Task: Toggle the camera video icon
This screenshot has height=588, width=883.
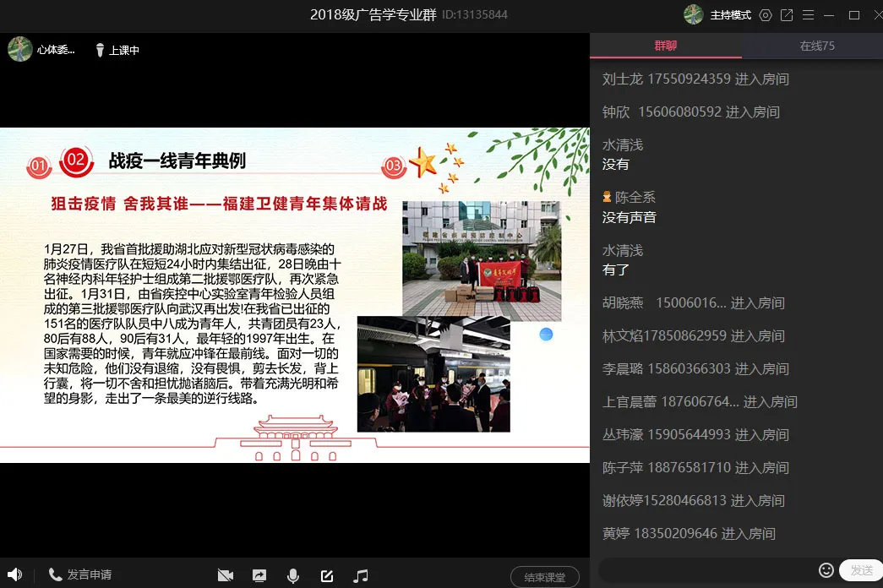Action: (225, 575)
